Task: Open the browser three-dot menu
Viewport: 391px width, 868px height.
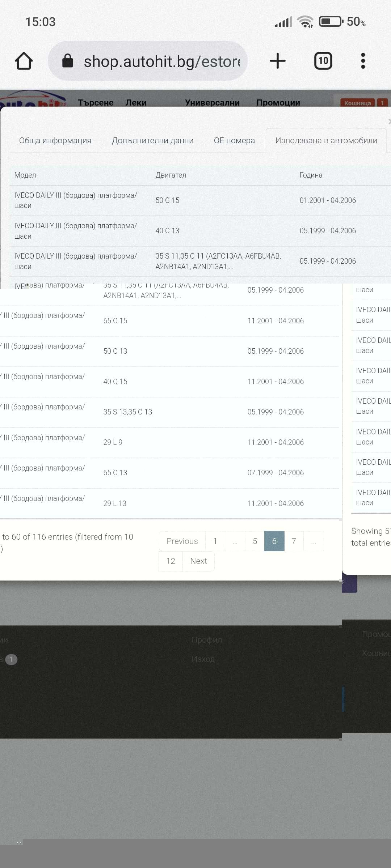Action: 363,61
